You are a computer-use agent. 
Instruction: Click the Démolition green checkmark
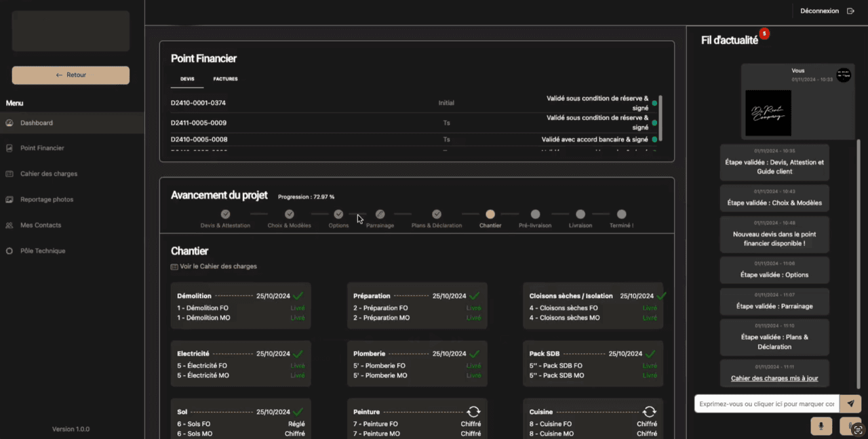coord(298,295)
